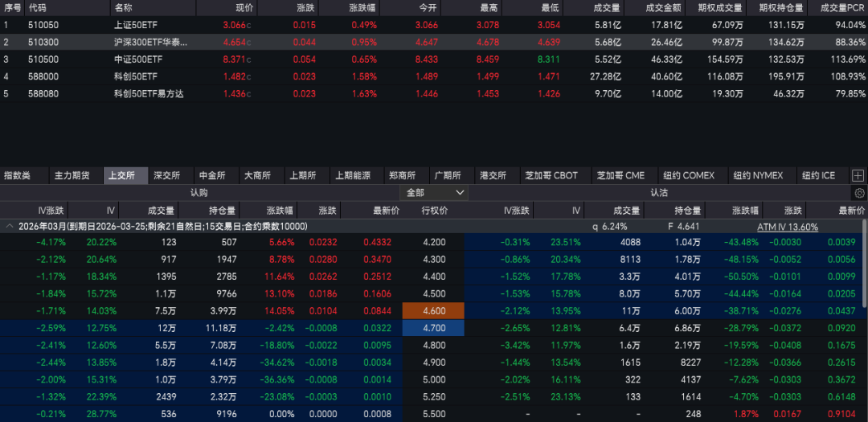Viewport: 868px width, 422px height.
Task: Open the 深交所 tab
Action: coord(167,175)
